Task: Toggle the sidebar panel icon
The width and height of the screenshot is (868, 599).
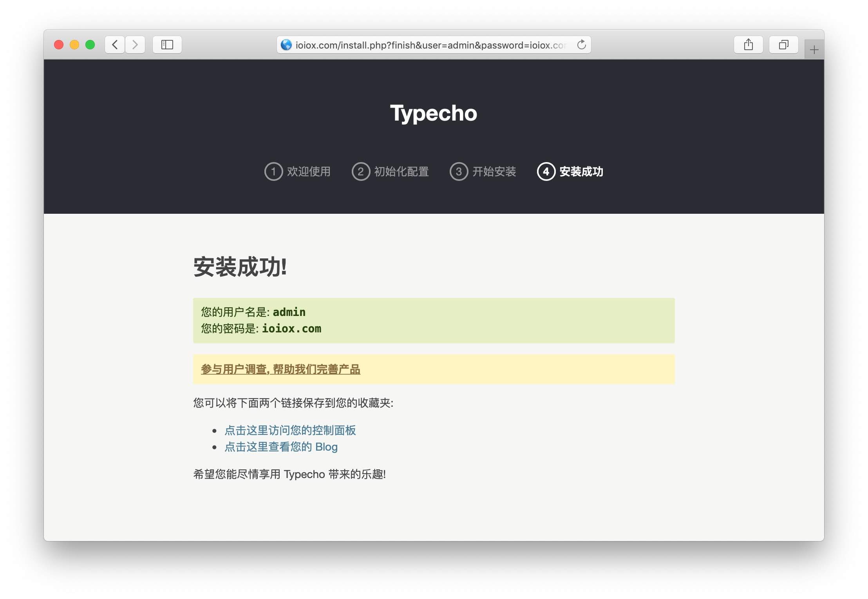Action: tap(167, 45)
